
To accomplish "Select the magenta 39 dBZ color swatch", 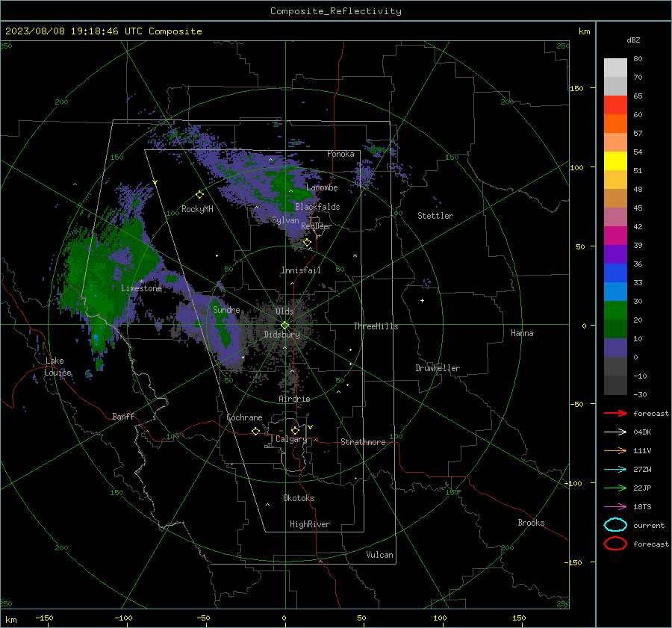I will click(615, 236).
